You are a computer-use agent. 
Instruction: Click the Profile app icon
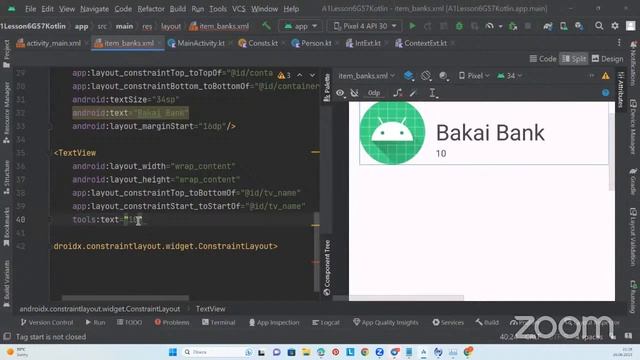click(x=489, y=26)
